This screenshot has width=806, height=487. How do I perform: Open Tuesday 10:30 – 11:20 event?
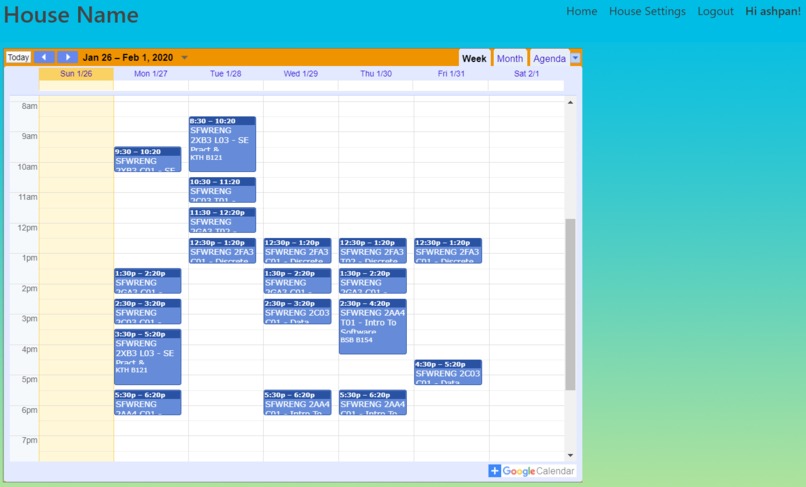(222, 190)
